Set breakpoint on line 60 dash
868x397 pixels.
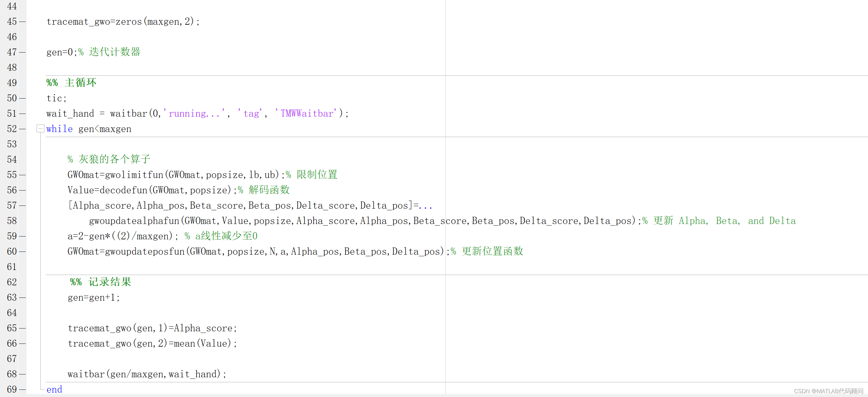coord(22,252)
